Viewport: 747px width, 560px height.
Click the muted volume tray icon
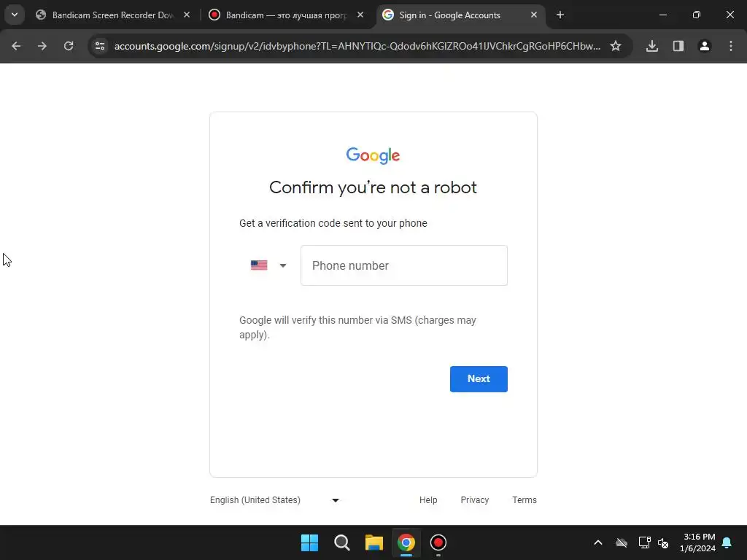pos(663,542)
